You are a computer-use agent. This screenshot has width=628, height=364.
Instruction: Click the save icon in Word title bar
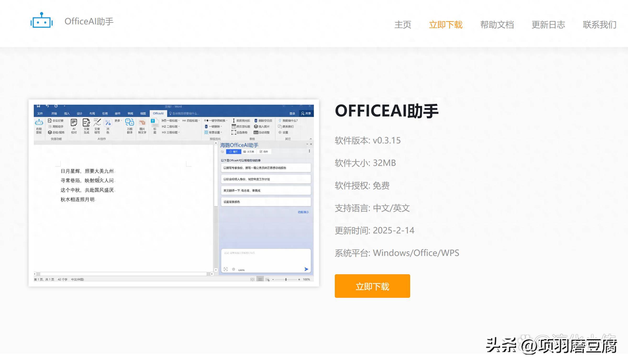click(x=38, y=106)
